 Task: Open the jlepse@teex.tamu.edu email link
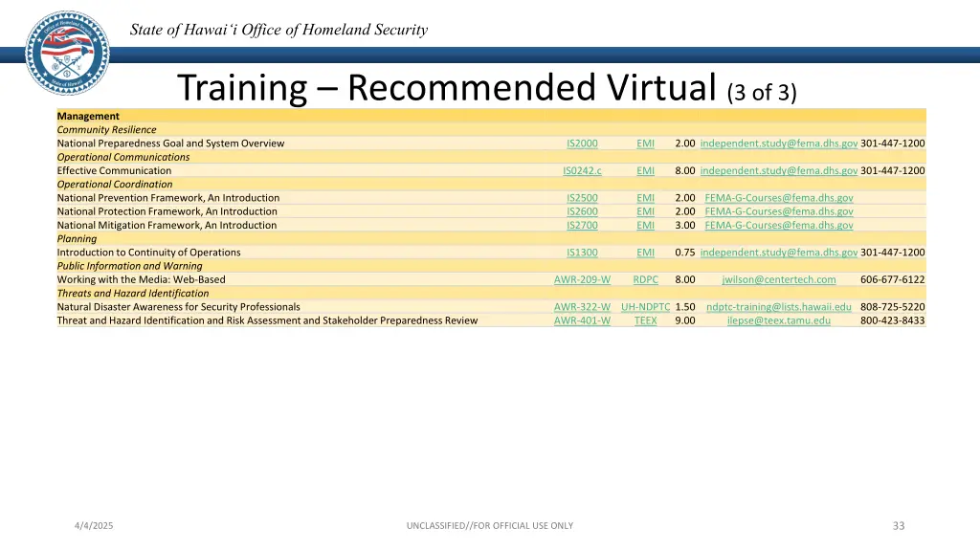(x=779, y=320)
